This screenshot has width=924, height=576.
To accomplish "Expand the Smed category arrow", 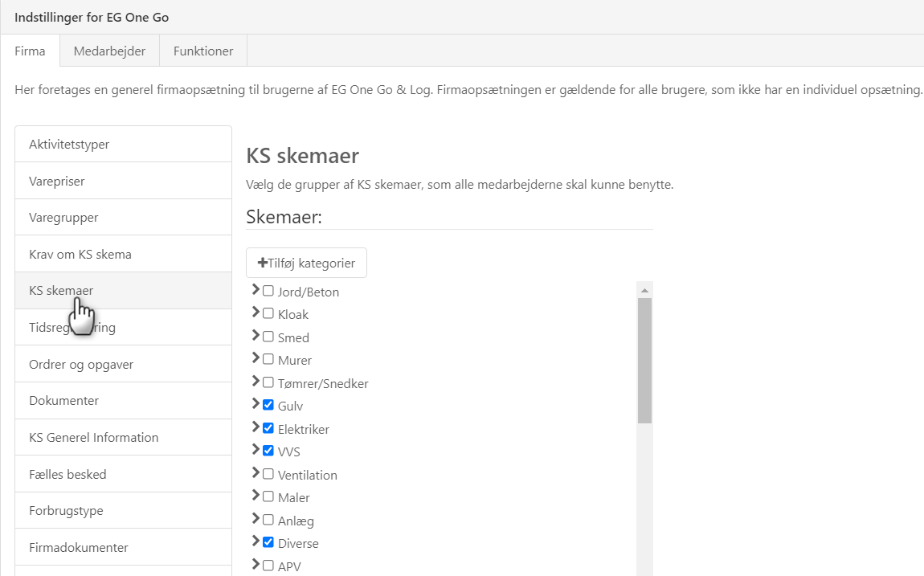I will tap(256, 336).
